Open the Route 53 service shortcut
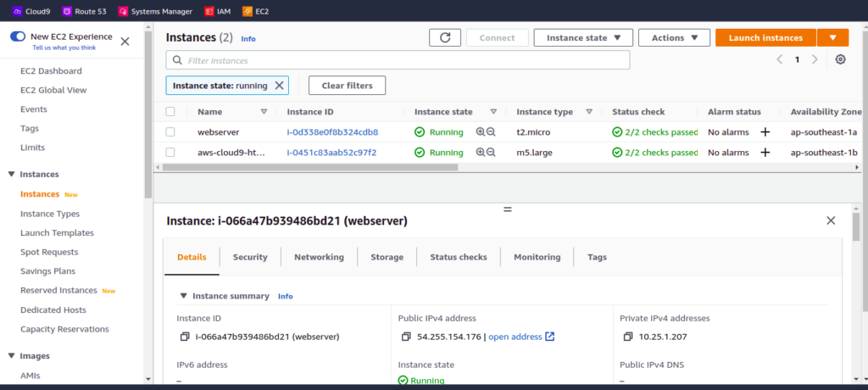The width and height of the screenshot is (868, 390). (84, 10)
